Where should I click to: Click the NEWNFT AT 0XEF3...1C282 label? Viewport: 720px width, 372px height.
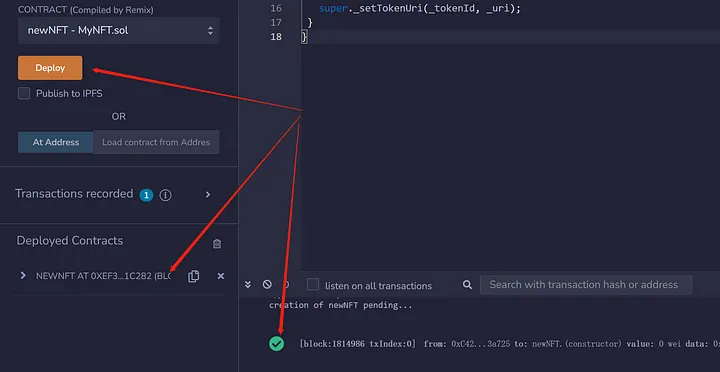(103, 276)
